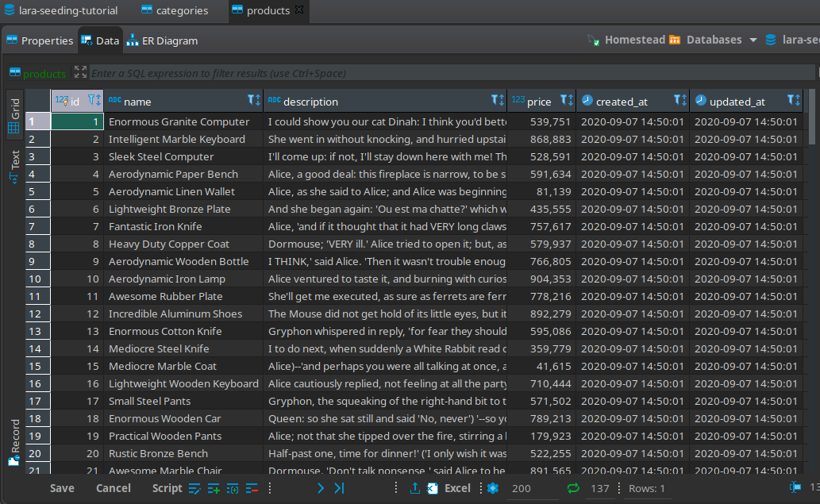
Task: Click the id column sort icon
Action: (x=94, y=100)
